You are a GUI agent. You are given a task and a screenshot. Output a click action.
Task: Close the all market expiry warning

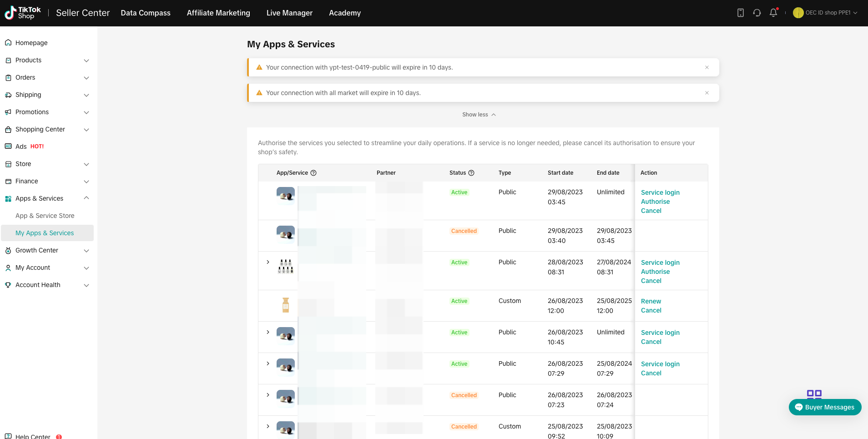click(x=707, y=93)
